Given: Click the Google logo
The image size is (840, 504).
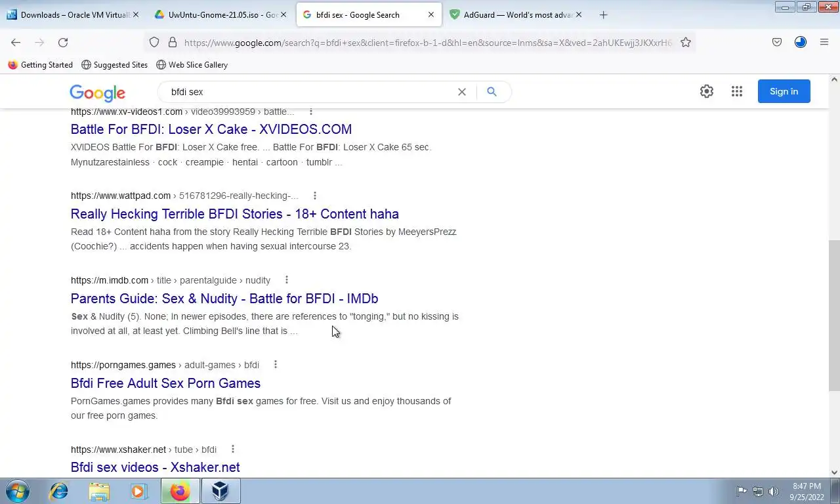Looking at the screenshot, I should (x=97, y=93).
